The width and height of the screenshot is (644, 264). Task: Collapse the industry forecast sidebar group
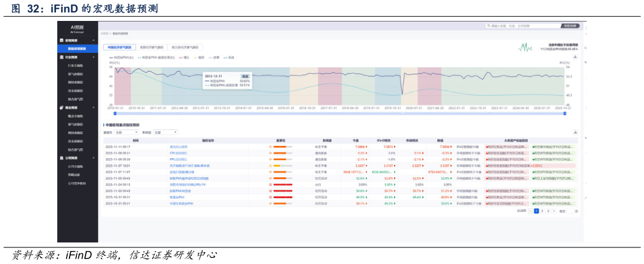coord(94,57)
